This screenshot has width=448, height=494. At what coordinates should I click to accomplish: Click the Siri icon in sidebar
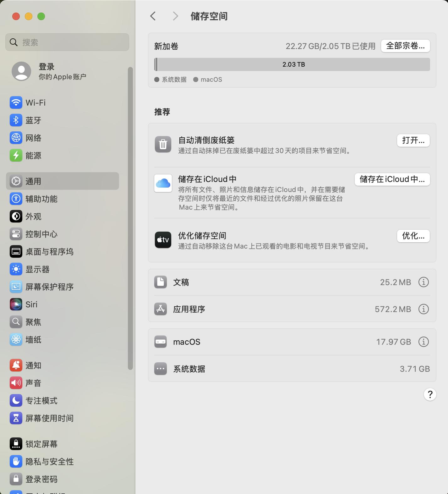16,305
